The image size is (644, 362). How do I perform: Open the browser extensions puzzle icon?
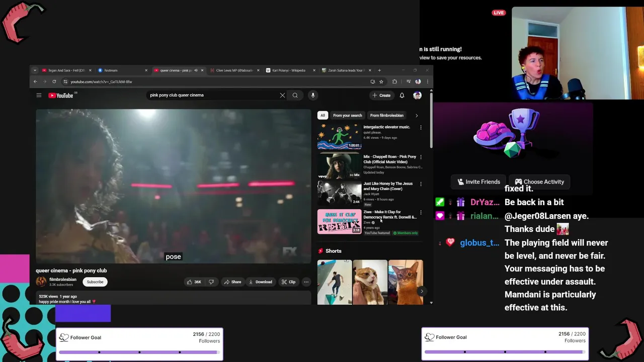pos(394,81)
